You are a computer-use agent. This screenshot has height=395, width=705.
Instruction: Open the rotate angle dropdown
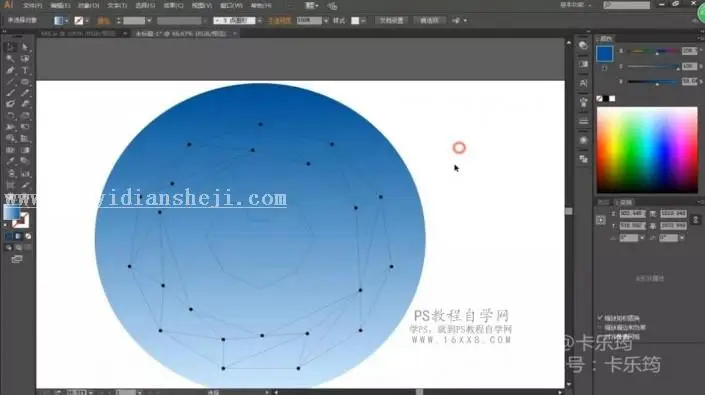(x=642, y=238)
